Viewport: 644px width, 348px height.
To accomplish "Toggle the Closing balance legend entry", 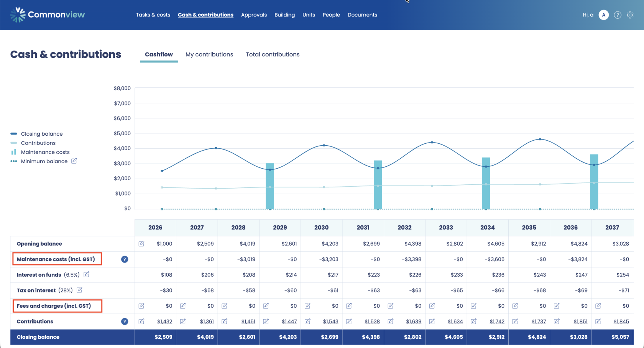I will pyautogui.click(x=37, y=134).
